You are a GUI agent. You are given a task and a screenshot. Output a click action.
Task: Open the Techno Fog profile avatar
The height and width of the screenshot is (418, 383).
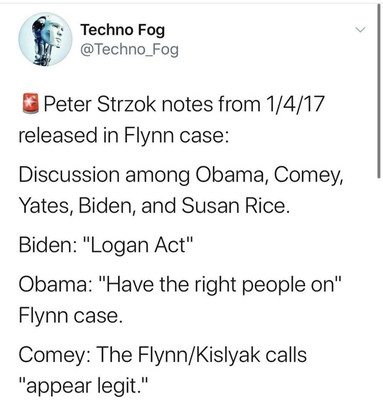click(x=45, y=39)
